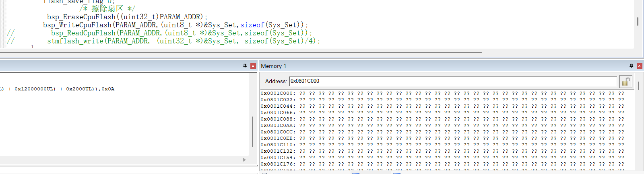Image resolution: width=644 pixels, height=174 pixels.
Task: Select memory row address 0x0801C022:
Action: coord(278,100)
